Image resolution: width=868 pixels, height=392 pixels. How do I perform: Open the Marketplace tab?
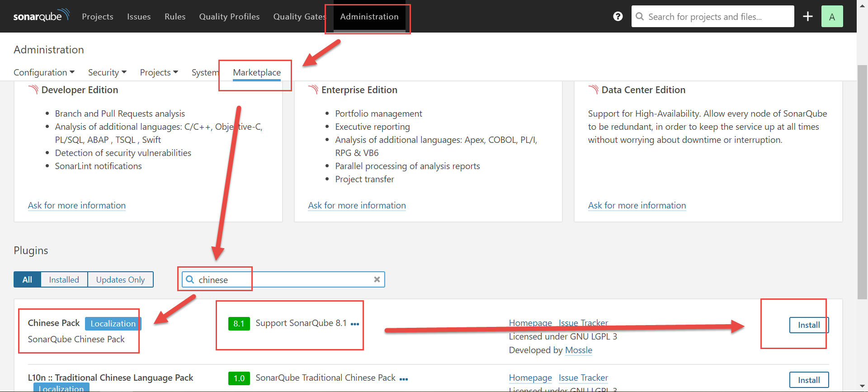(x=256, y=72)
